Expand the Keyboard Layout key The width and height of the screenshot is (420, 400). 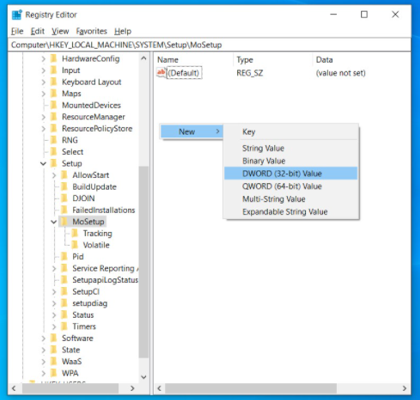[x=43, y=82]
